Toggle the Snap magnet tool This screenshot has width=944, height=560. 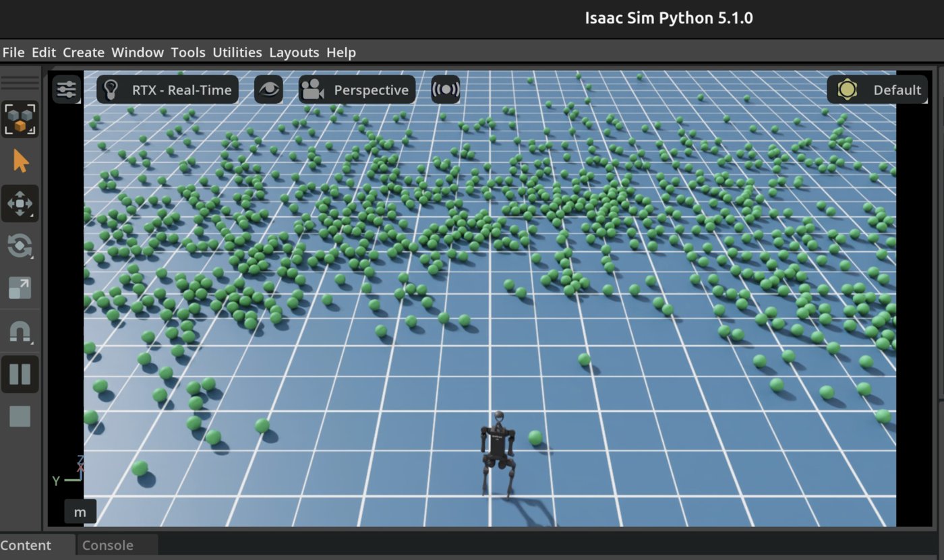point(20,332)
